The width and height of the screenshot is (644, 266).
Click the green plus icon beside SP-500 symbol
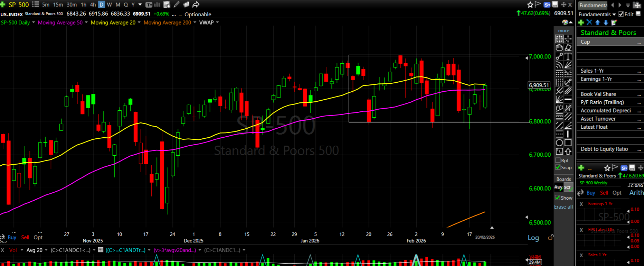click(x=3, y=4)
